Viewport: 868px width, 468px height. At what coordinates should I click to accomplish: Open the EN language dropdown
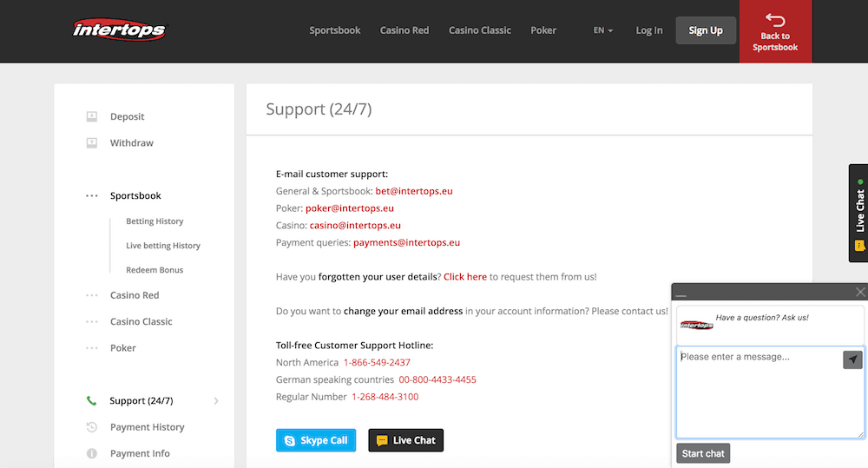coord(603,30)
